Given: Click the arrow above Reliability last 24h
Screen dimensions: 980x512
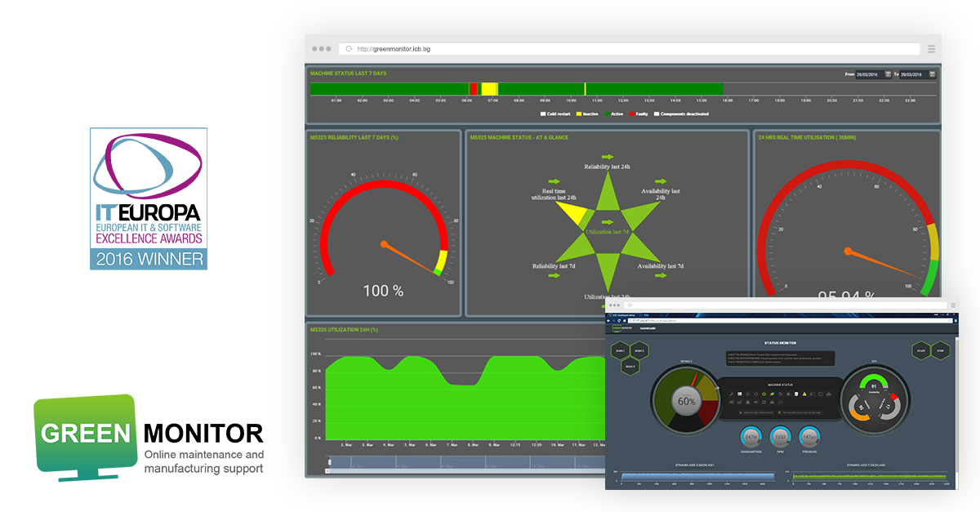Looking at the screenshot, I should [x=607, y=157].
